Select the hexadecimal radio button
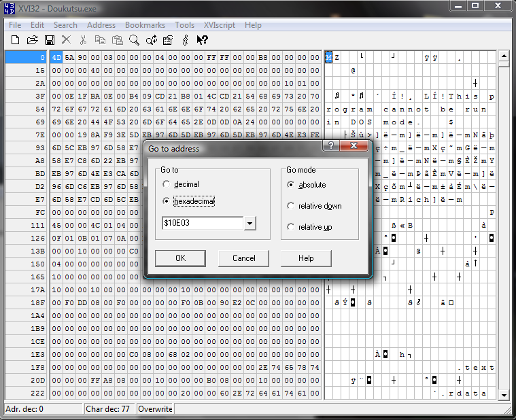This screenshot has width=516, height=420. tap(167, 201)
